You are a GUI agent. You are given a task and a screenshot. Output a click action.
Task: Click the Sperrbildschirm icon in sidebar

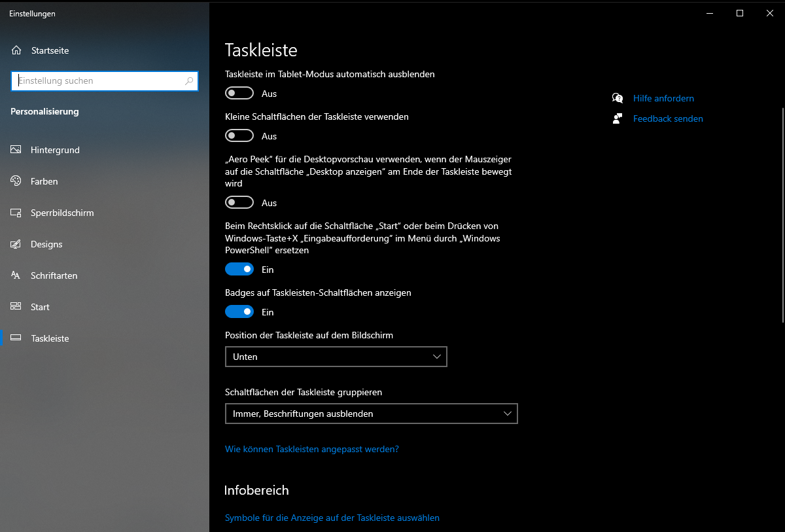(x=16, y=213)
